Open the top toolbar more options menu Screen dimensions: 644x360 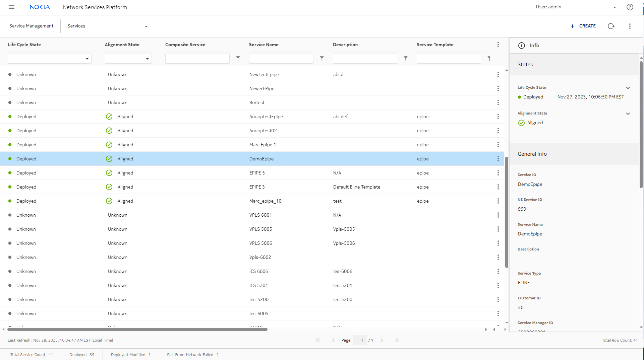(630, 26)
